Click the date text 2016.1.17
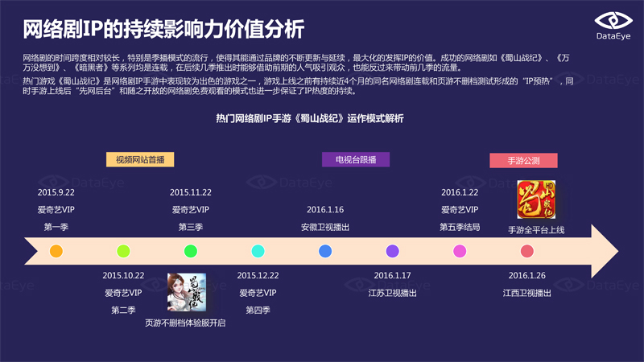The height and width of the screenshot is (362, 644). click(393, 275)
